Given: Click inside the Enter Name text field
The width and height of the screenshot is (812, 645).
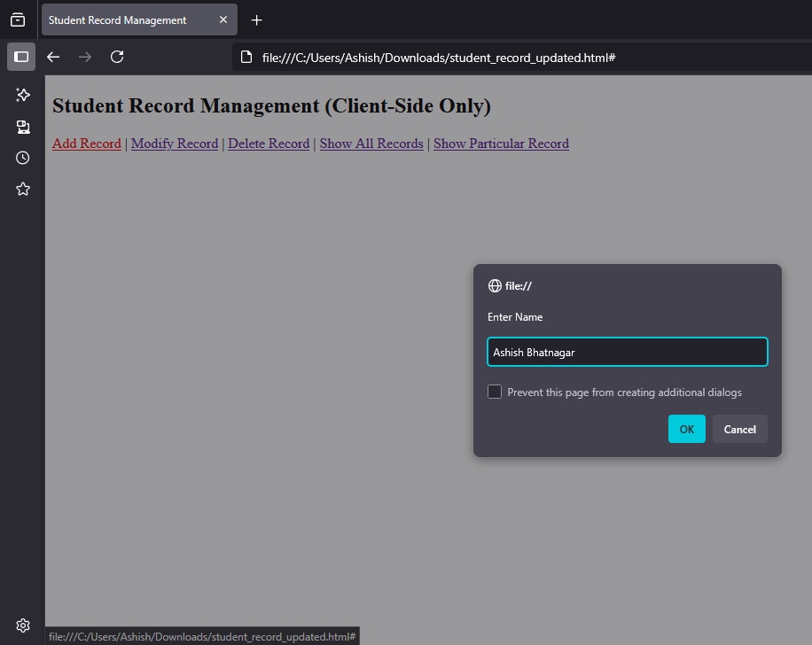Looking at the screenshot, I should click(x=627, y=352).
